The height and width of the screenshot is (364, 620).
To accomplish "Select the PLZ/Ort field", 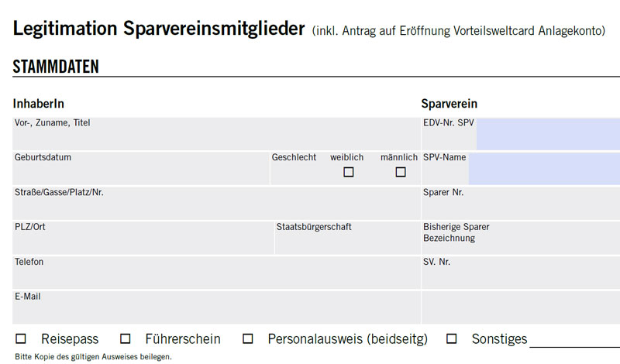I will tap(142, 241).
